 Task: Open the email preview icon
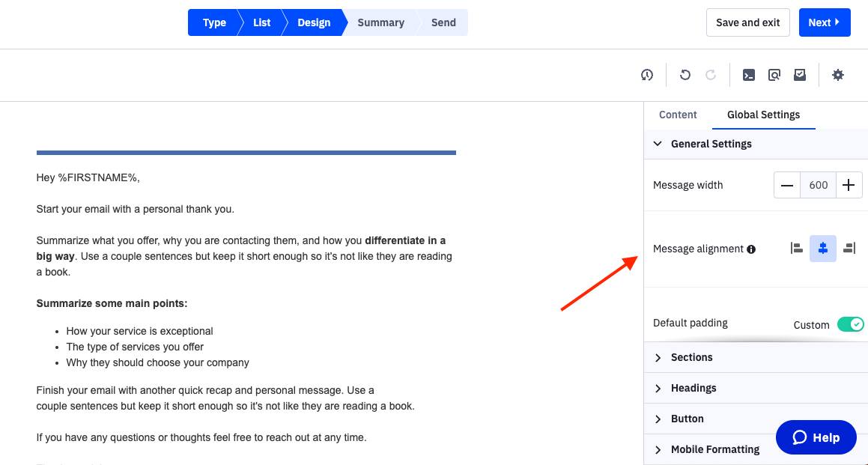(x=774, y=75)
